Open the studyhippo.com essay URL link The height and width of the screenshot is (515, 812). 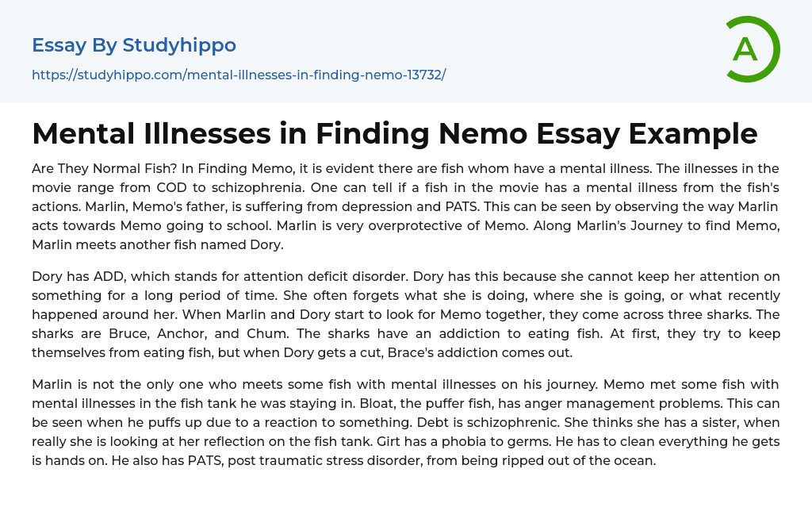pyautogui.click(x=239, y=75)
